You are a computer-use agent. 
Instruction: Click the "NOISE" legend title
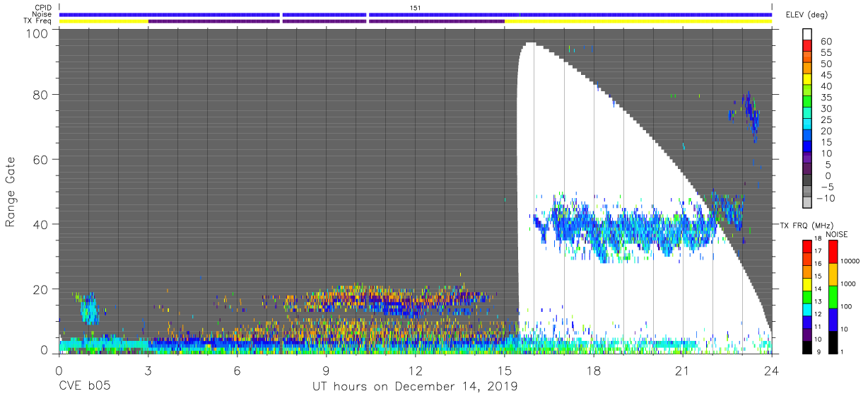pos(838,234)
